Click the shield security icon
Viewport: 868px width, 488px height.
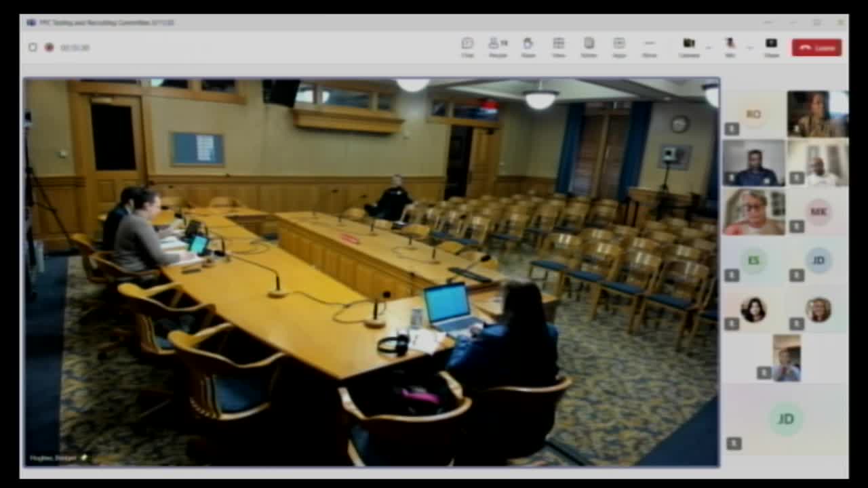(33, 47)
